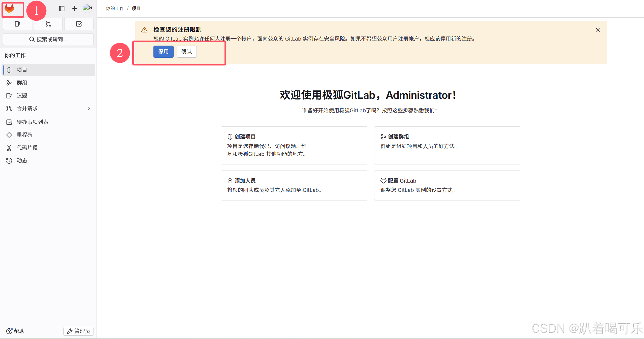The height and width of the screenshot is (339, 644).
Task: Dismiss the registration warning with the X
Action: [598, 30]
